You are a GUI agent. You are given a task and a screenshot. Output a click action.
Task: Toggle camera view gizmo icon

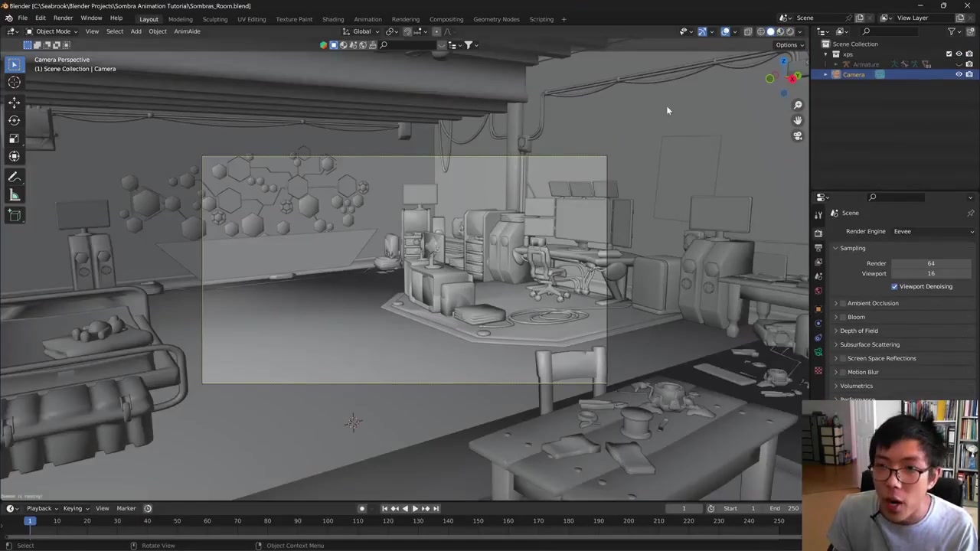pyautogui.click(x=798, y=136)
